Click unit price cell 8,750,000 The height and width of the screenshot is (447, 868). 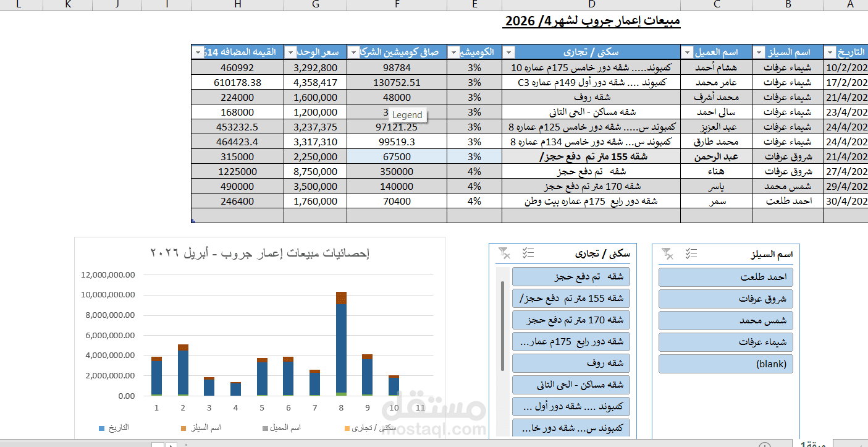click(x=316, y=171)
